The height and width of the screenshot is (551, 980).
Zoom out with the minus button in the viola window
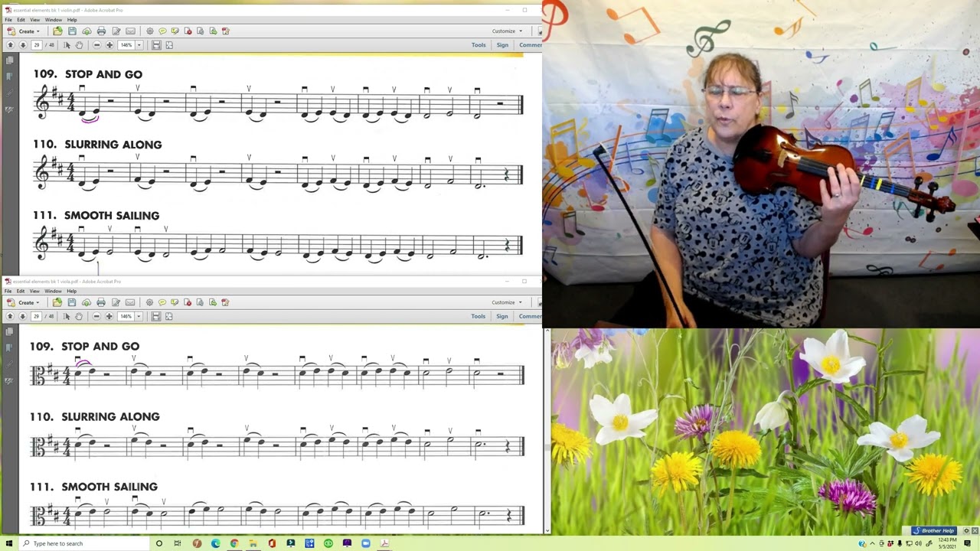point(96,316)
